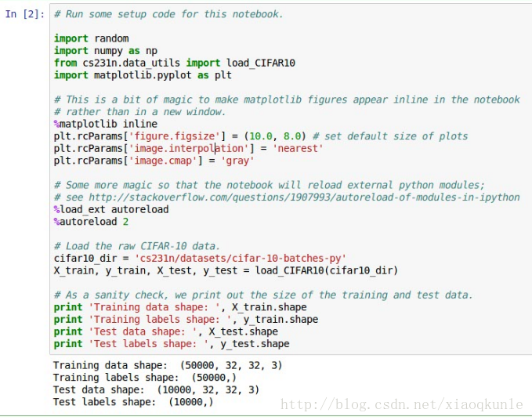
Task: Click the matplotlib.pyplot import line
Action: 143,75
